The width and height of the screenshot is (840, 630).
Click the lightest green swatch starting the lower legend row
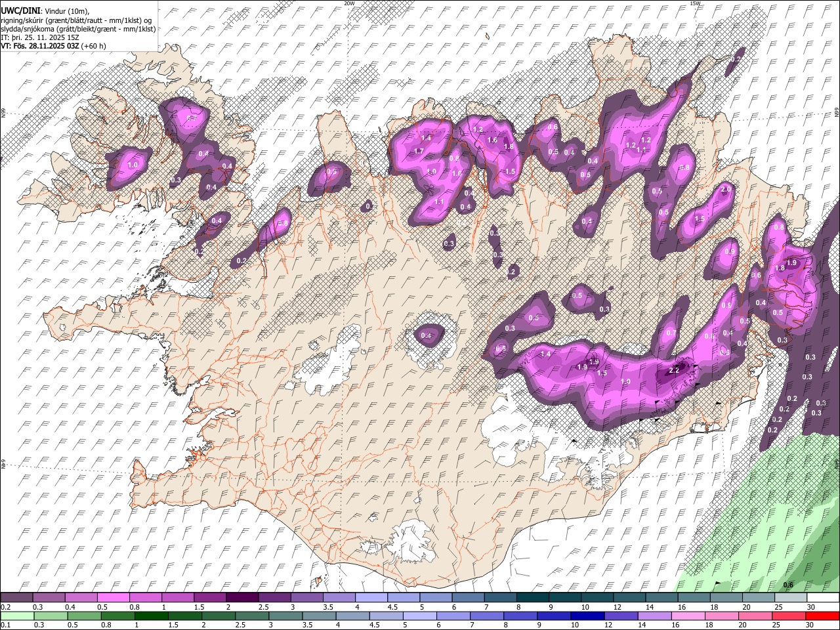point(16,616)
